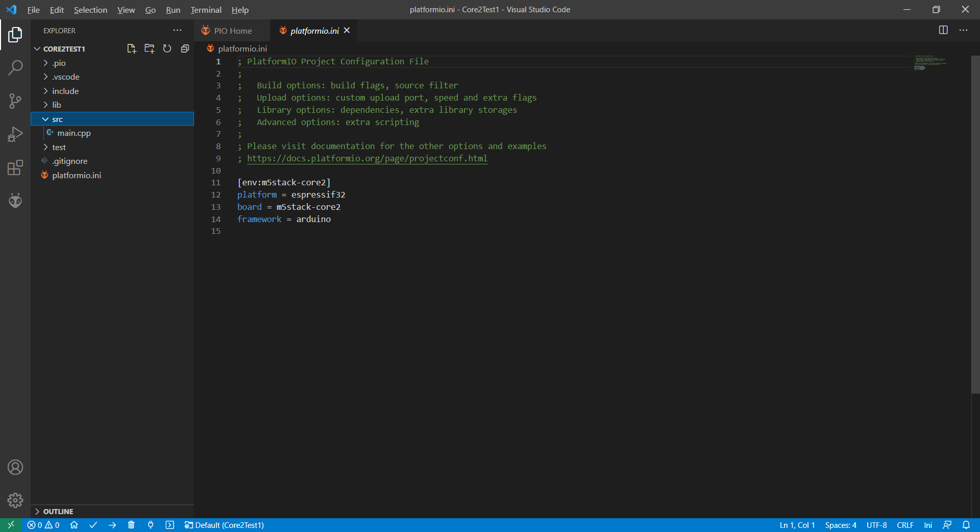Viewport: 980px width, 532px height.
Task: Open the Terminal menu
Action: tap(206, 10)
